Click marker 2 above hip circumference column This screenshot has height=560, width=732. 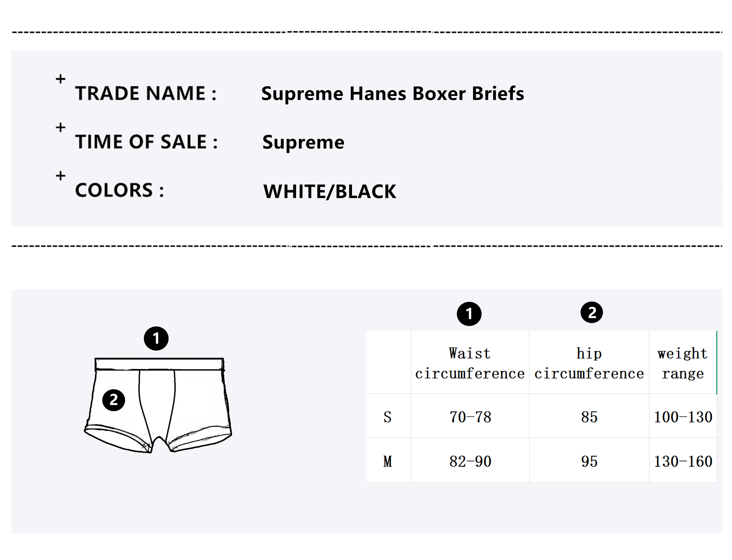(592, 312)
